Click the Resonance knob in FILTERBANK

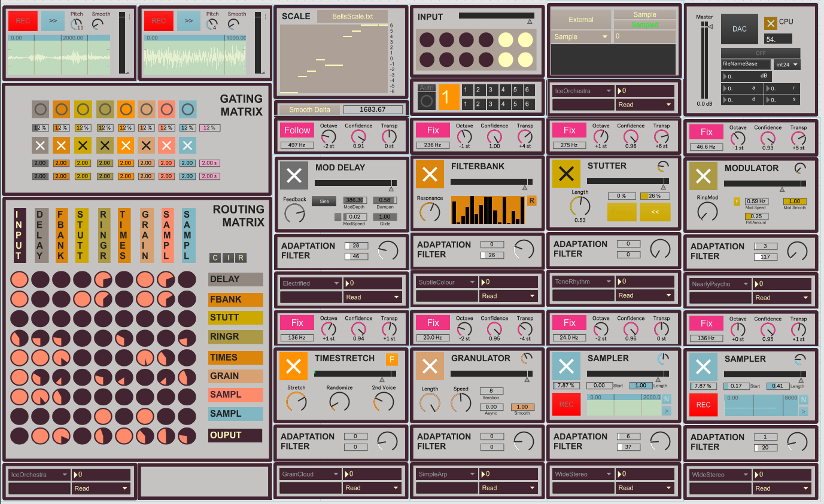(430, 212)
